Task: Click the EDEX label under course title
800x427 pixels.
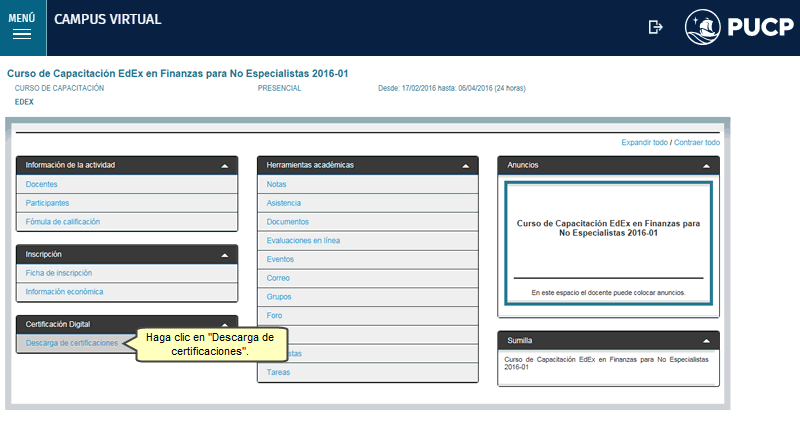Action: 24,102
